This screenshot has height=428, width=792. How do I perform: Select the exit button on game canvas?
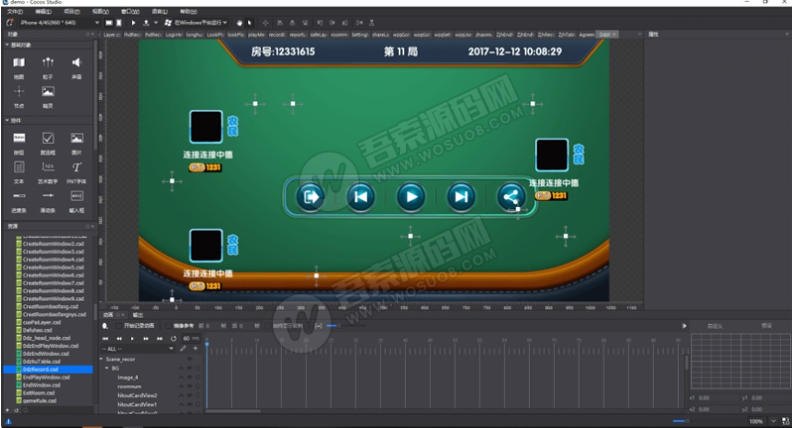point(310,197)
